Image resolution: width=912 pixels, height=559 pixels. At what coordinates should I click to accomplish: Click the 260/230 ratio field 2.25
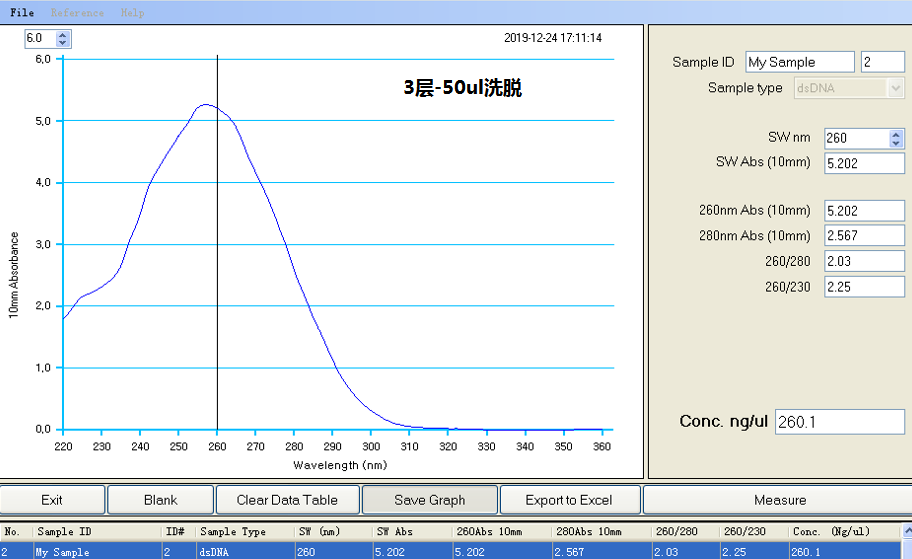pos(864,287)
